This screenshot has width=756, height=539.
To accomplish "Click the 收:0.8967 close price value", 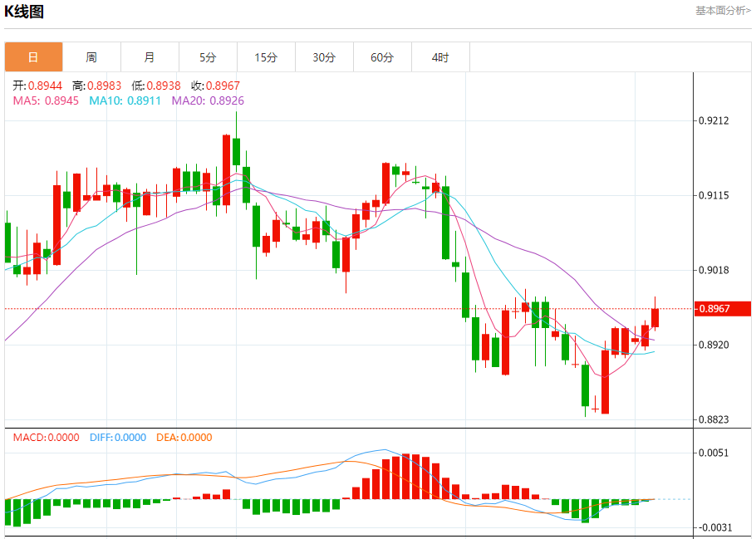I will (x=215, y=86).
